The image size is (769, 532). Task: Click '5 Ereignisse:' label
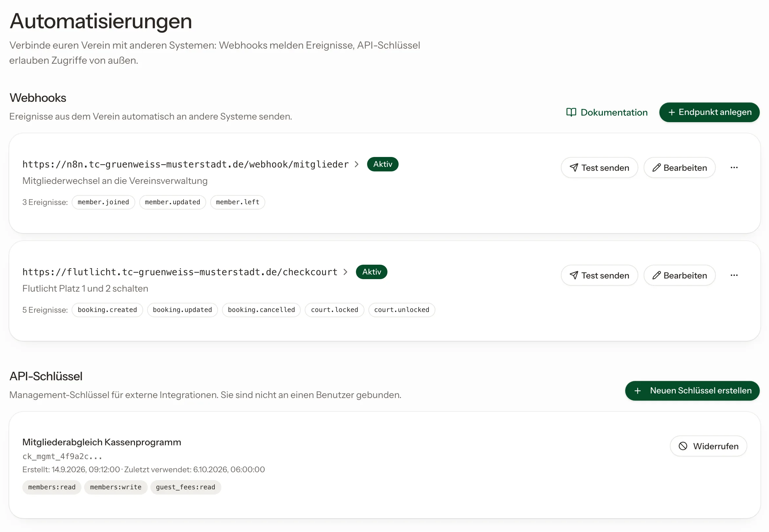tap(45, 310)
